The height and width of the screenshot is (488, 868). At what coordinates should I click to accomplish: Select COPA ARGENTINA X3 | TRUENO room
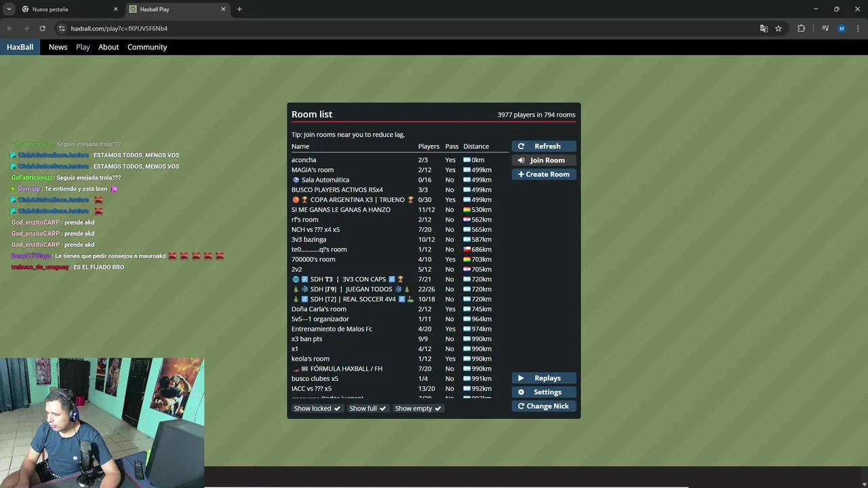[x=400, y=200]
